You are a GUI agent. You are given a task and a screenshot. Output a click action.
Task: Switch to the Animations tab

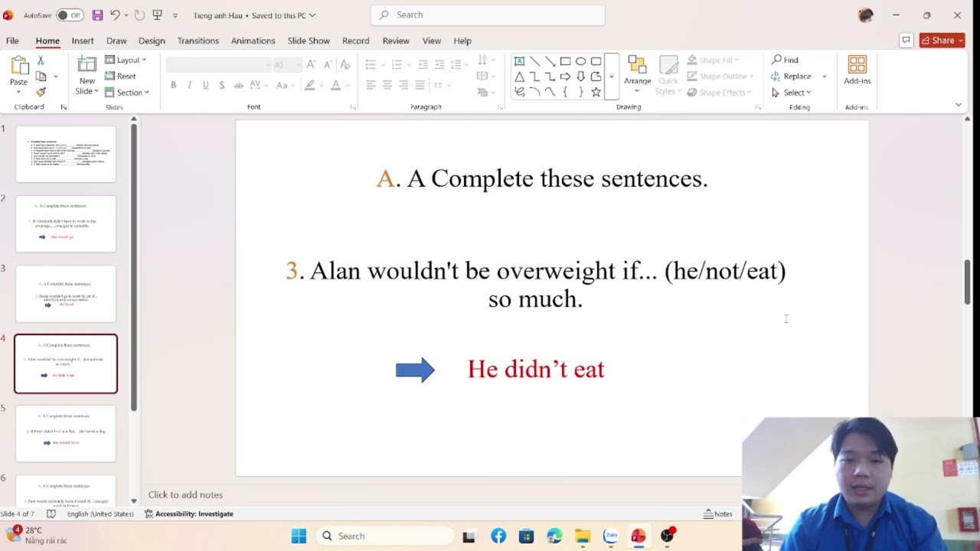pos(253,41)
